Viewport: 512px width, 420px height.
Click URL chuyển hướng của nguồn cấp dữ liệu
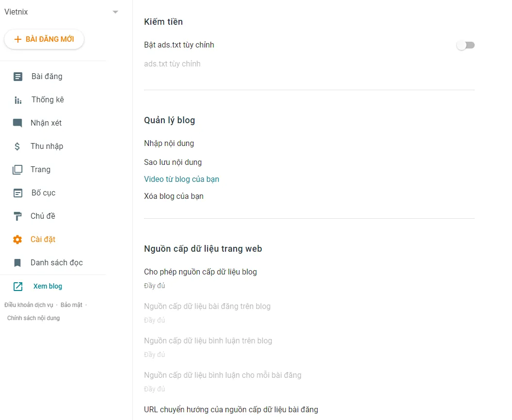click(x=231, y=409)
